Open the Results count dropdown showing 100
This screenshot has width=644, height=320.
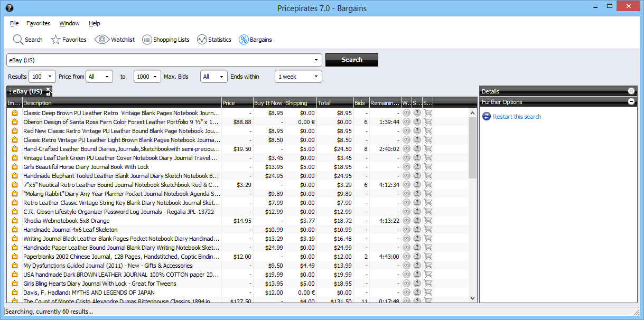point(42,77)
